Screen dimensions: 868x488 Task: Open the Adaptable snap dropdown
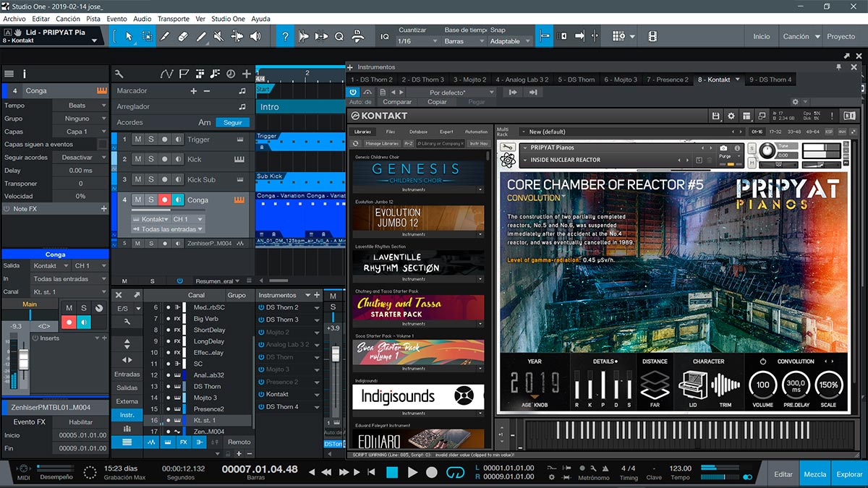tap(509, 41)
